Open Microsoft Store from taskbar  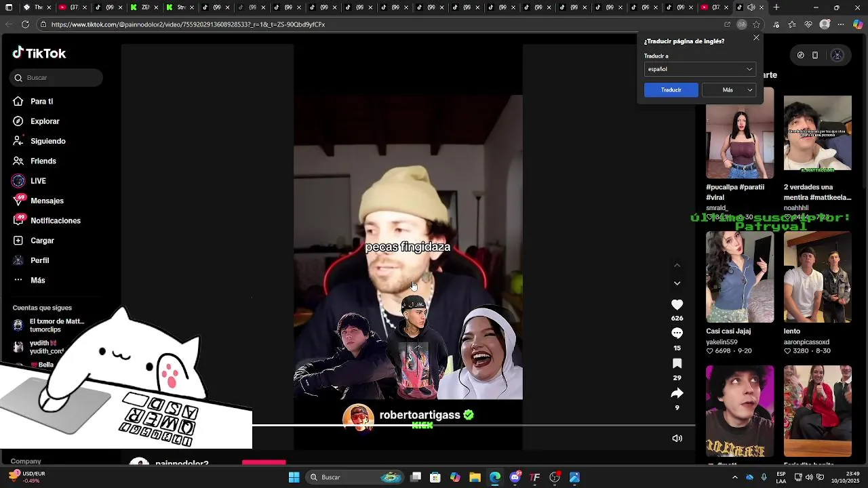point(435,478)
